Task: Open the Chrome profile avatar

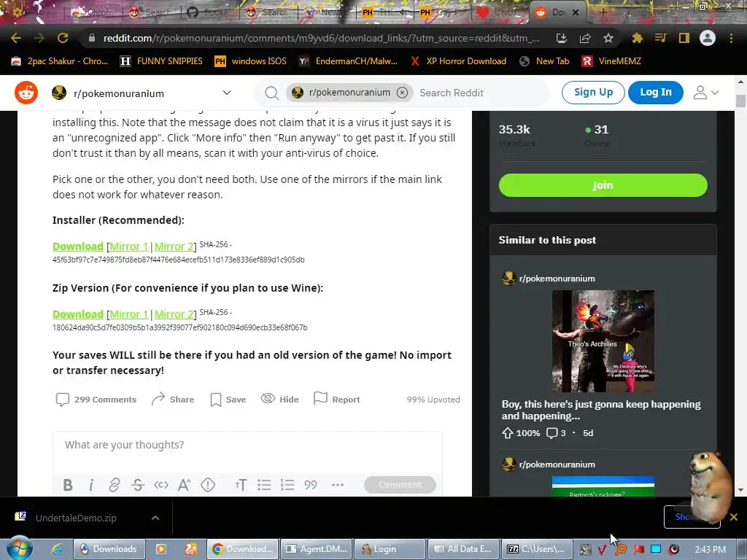Action: [x=708, y=38]
